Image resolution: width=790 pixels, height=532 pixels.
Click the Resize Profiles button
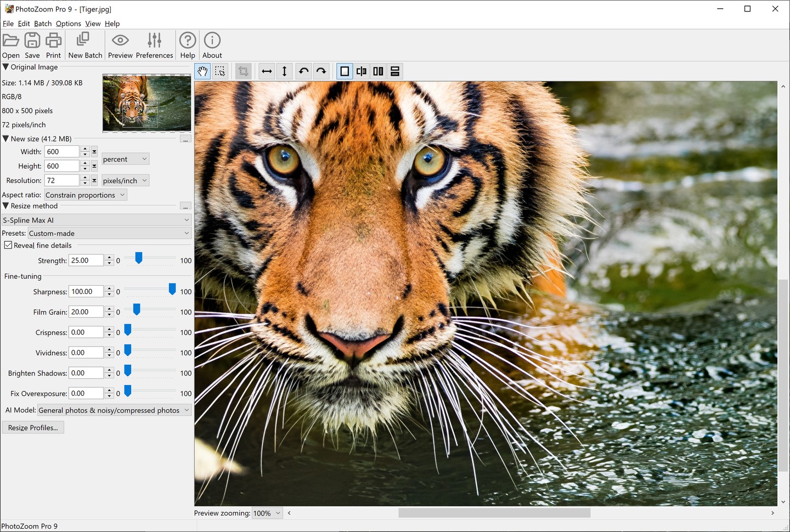point(33,428)
